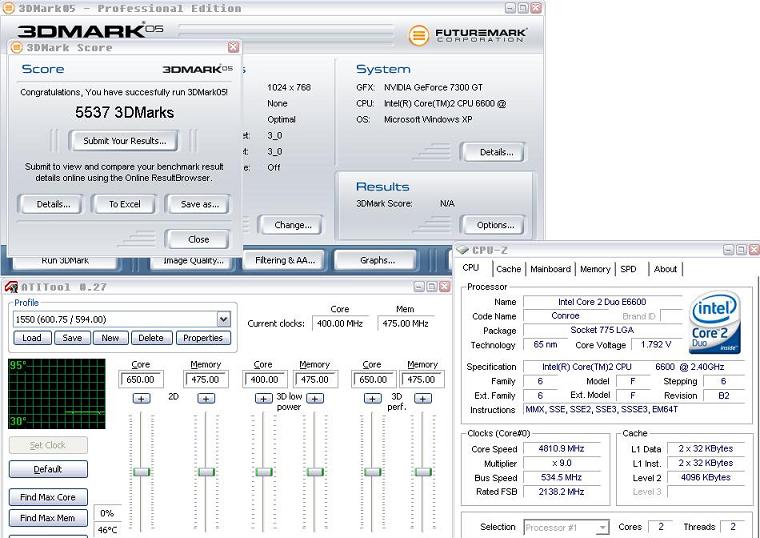This screenshot has height=538, width=760.
Task: Click the 2D Memory slider handle
Action: click(x=206, y=472)
